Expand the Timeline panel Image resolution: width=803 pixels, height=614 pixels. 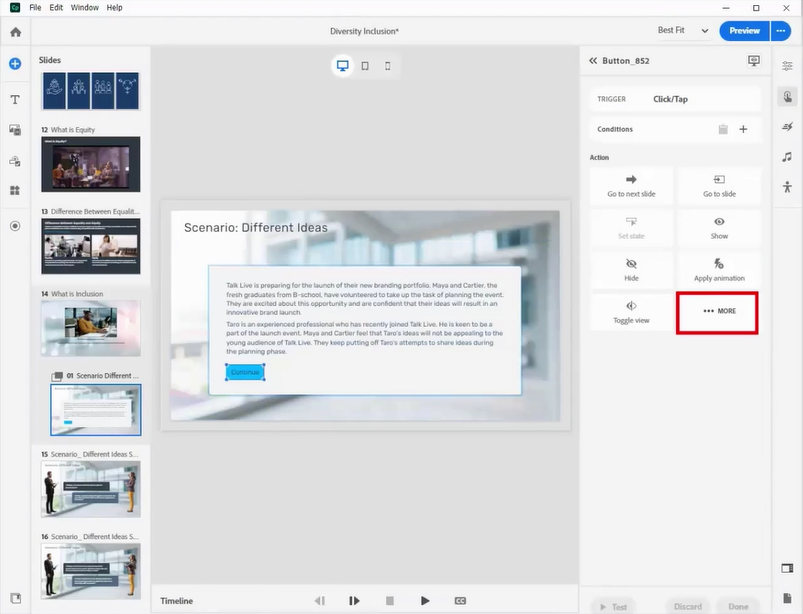177,601
